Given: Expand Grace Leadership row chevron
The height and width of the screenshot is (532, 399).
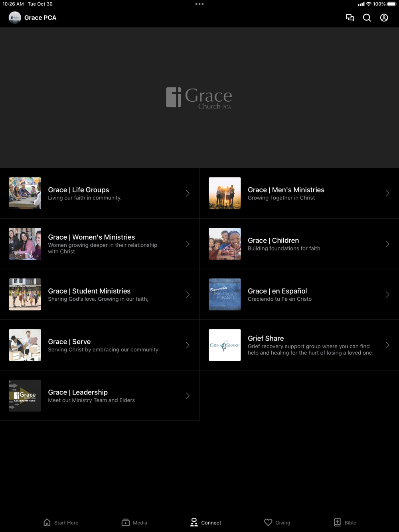Looking at the screenshot, I should click(x=188, y=396).
